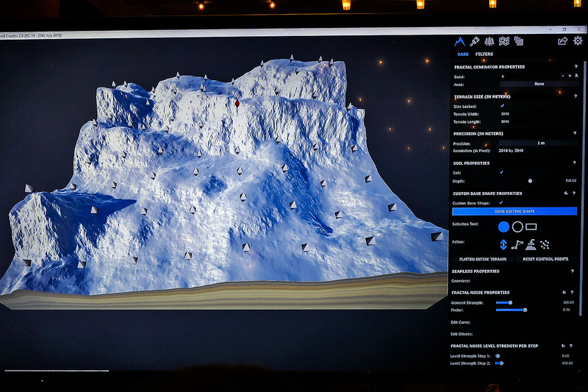588x392 pixels.
Task: Open the paint brush texturing mode
Action: [474, 41]
